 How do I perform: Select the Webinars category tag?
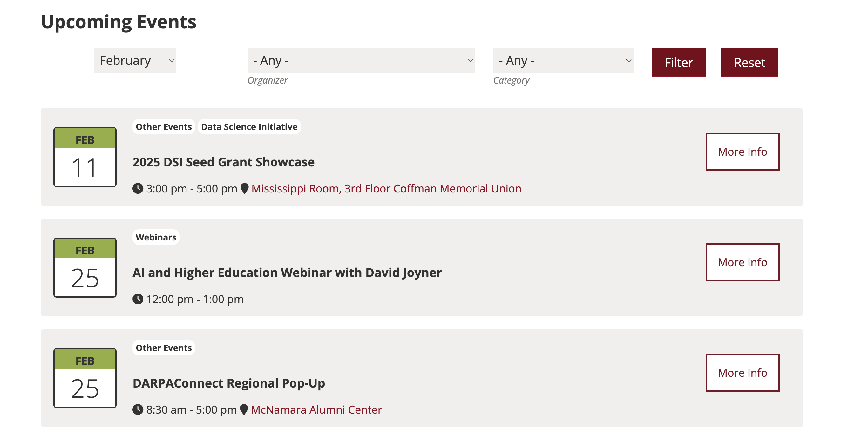tap(156, 237)
